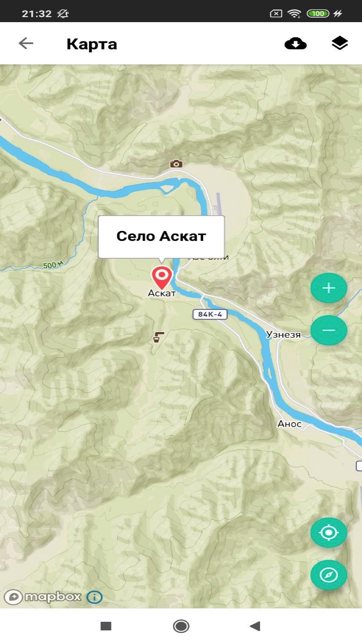Image resolution: width=362 pixels, height=644 pixels.
Task: Tap the Карта screen title
Action: 92,44
